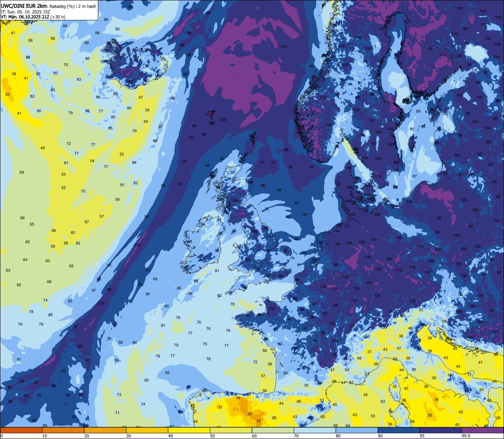Click the 73 value in the Atlantic off Iberia

pyautogui.click(x=119, y=395)
